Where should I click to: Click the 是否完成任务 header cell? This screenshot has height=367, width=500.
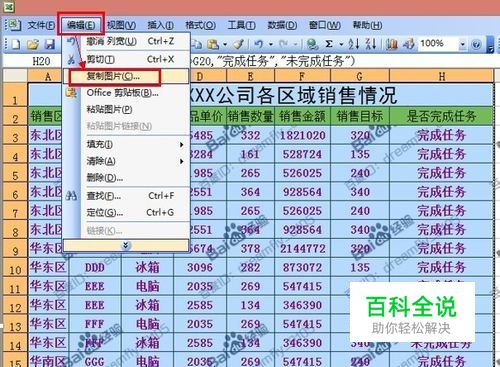(x=441, y=116)
